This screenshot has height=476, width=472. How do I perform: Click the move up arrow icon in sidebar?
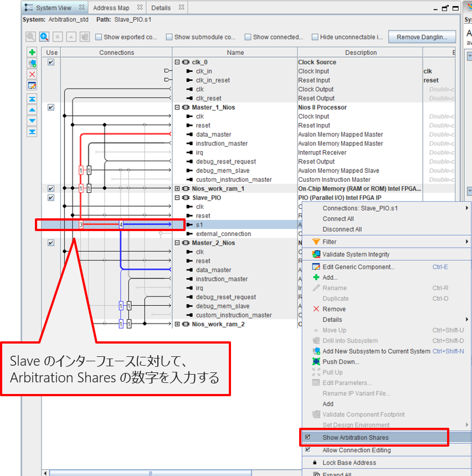click(x=32, y=110)
